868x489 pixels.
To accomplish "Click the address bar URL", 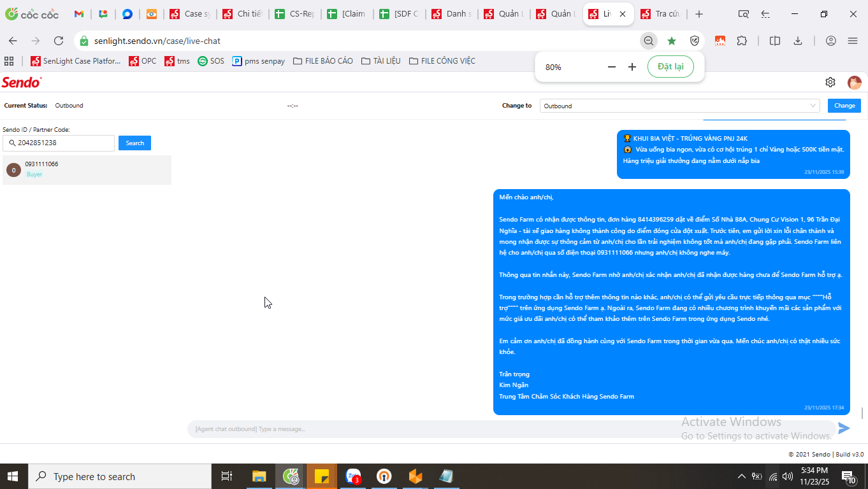I will tap(157, 41).
